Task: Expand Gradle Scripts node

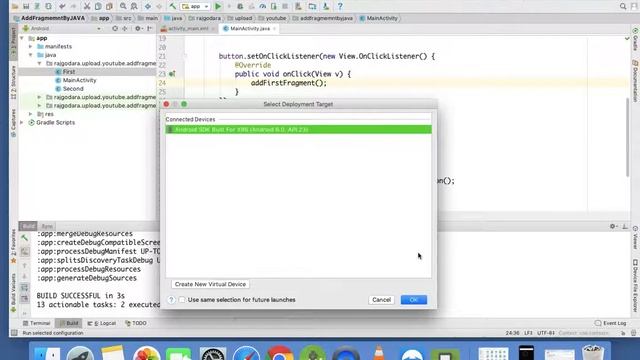Action: pyautogui.click(x=22, y=122)
